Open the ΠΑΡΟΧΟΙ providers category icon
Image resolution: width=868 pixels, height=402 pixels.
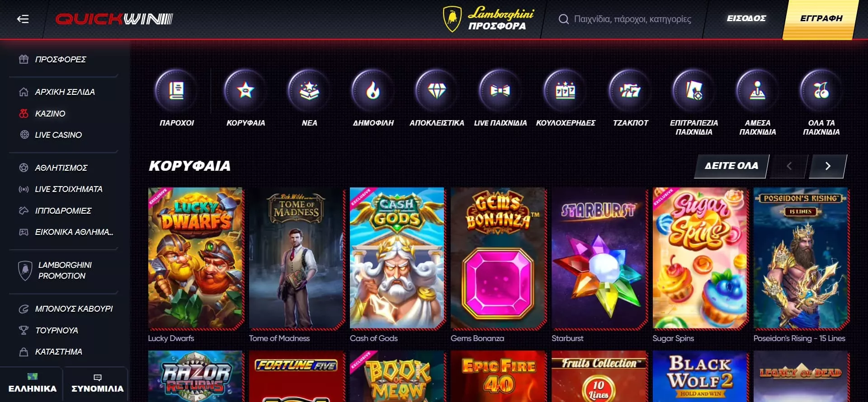pos(176,91)
